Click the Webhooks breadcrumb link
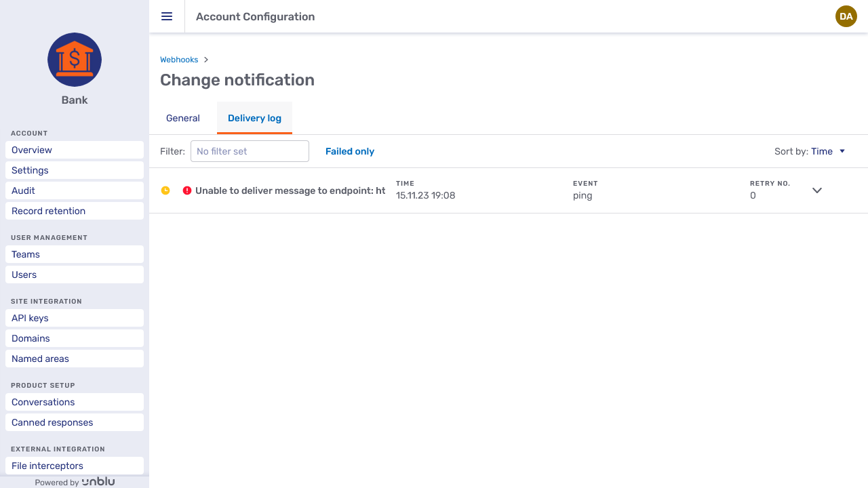The width and height of the screenshot is (868, 488). click(x=179, y=60)
